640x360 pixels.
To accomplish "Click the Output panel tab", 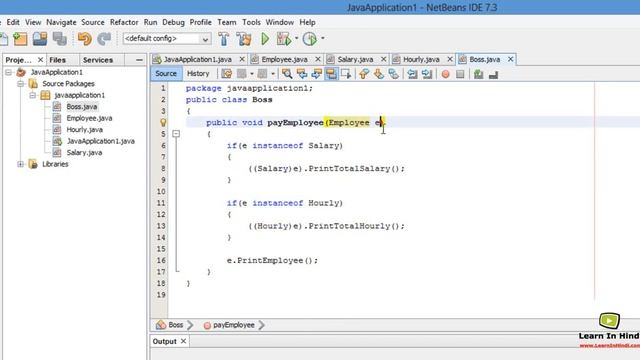I will (164, 341).
